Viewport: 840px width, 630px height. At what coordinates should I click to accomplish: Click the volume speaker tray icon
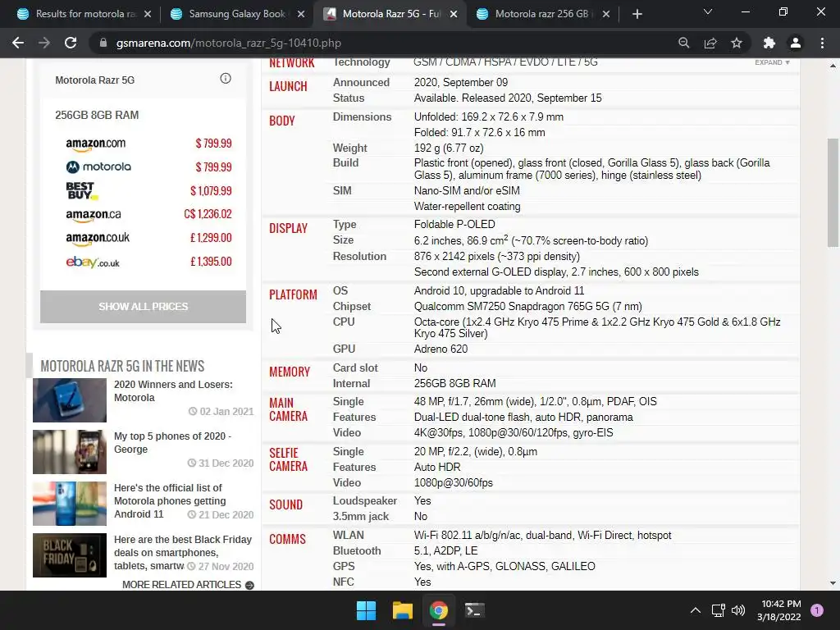(x=738, y=610)
